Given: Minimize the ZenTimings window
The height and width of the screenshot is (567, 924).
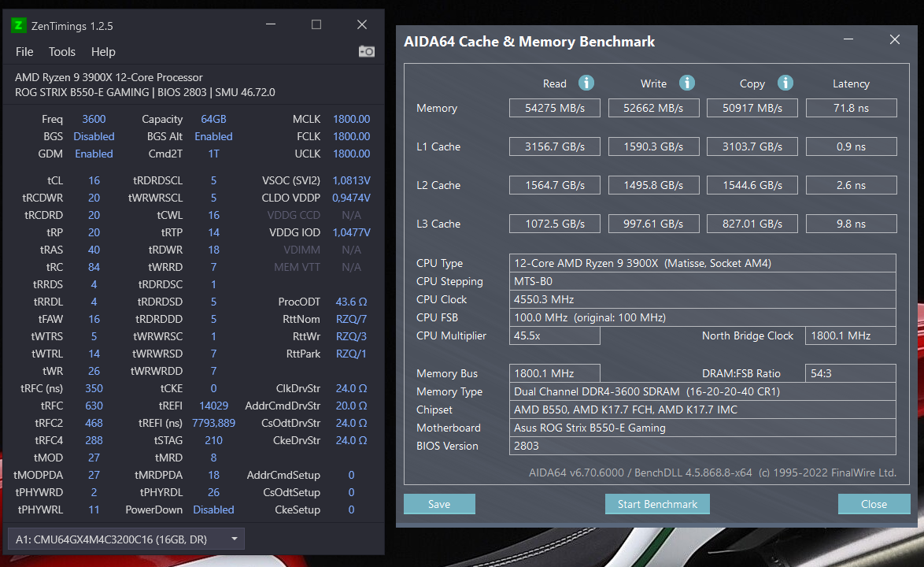Looking at the screenshot, I should (271, 24).
